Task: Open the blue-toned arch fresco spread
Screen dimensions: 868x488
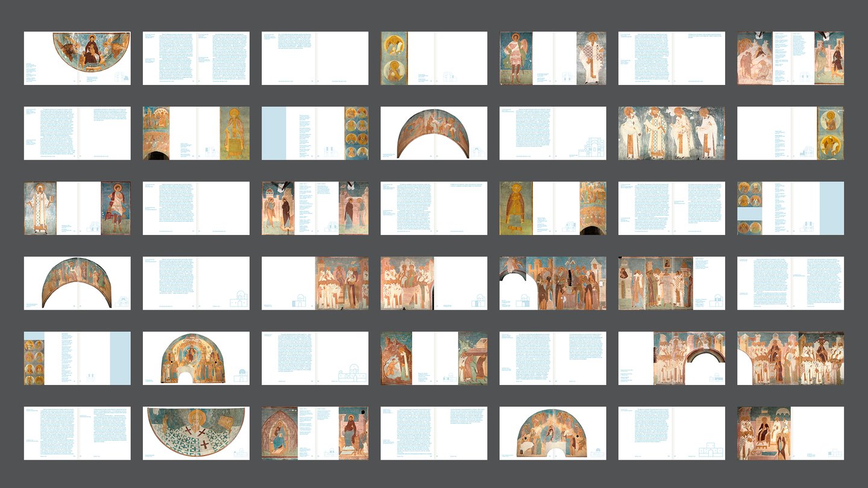Action: (x=77, y=283)
